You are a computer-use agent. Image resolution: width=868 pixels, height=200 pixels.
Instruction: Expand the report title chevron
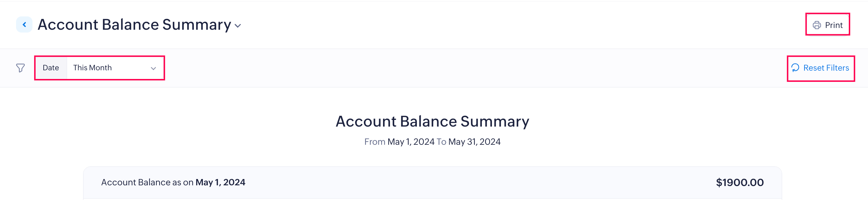(x=238, y=26)
